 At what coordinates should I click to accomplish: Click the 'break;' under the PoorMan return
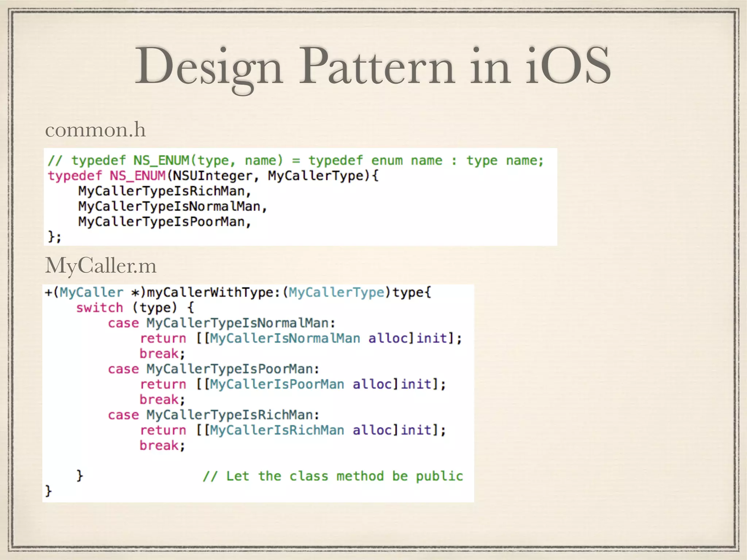pyautogui.click(x=163, y=400)
